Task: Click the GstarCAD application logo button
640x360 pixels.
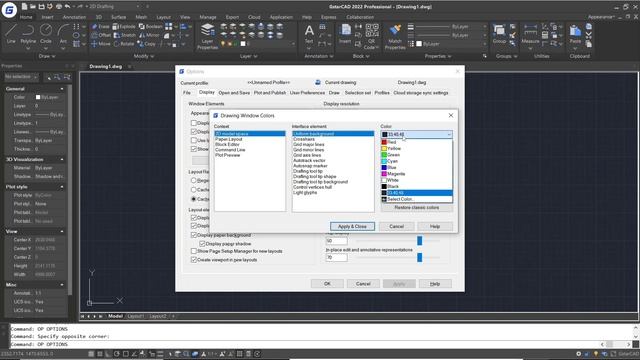Action: [x=9, y=10]
